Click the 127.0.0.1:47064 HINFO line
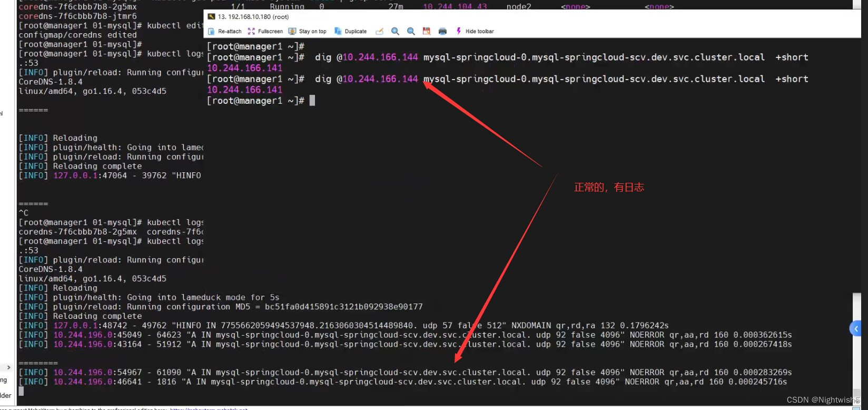The image size is (868, 410). tap(110, 175)
